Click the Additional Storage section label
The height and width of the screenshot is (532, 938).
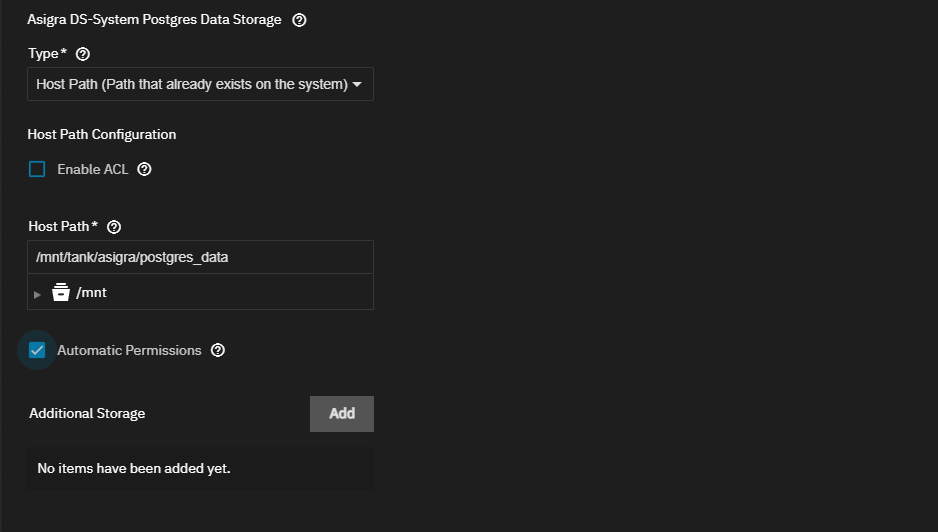pyautogui.click(x=87, y=414)
